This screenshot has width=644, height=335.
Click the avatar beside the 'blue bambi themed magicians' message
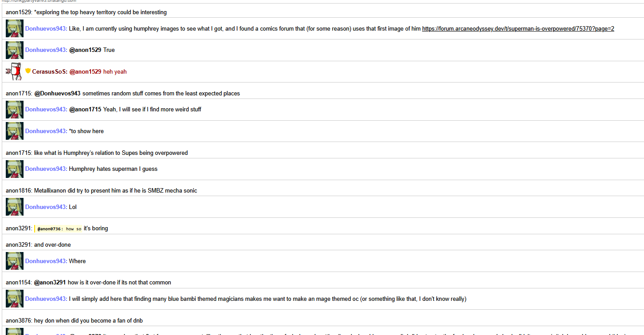14,299
